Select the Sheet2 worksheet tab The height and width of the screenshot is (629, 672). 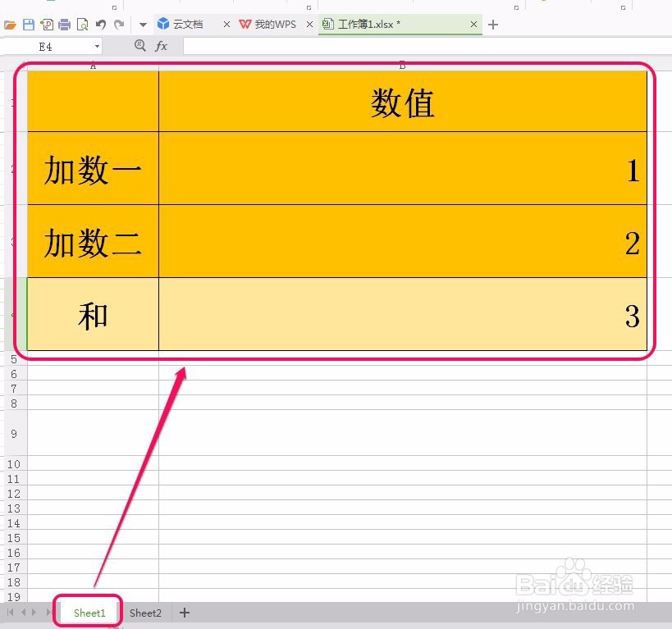point(145,613)
